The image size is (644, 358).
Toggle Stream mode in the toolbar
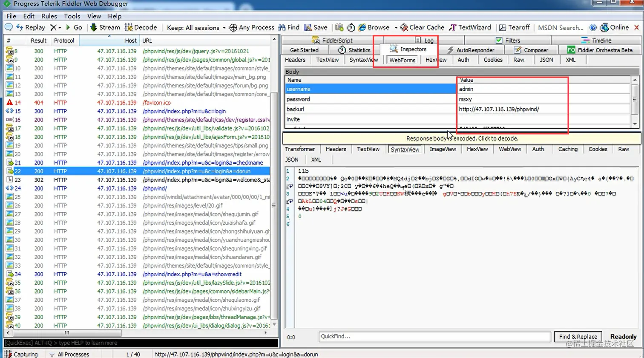click(105, 27)
